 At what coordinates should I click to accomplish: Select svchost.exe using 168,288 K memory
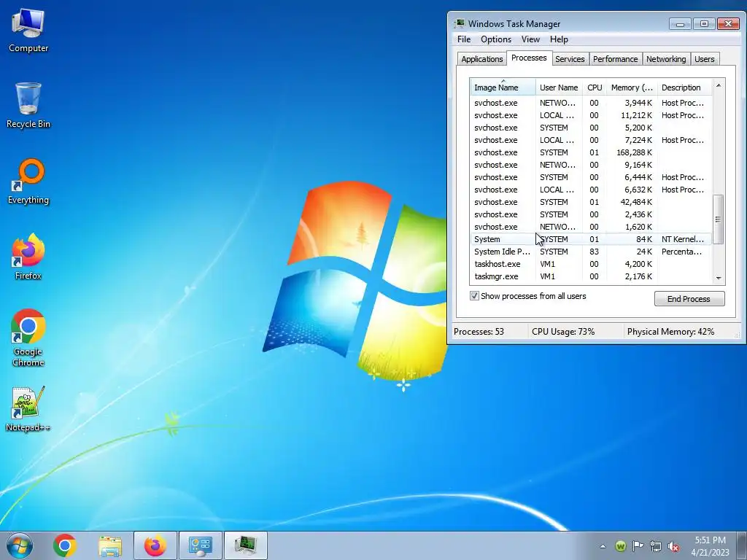point(591,152)
